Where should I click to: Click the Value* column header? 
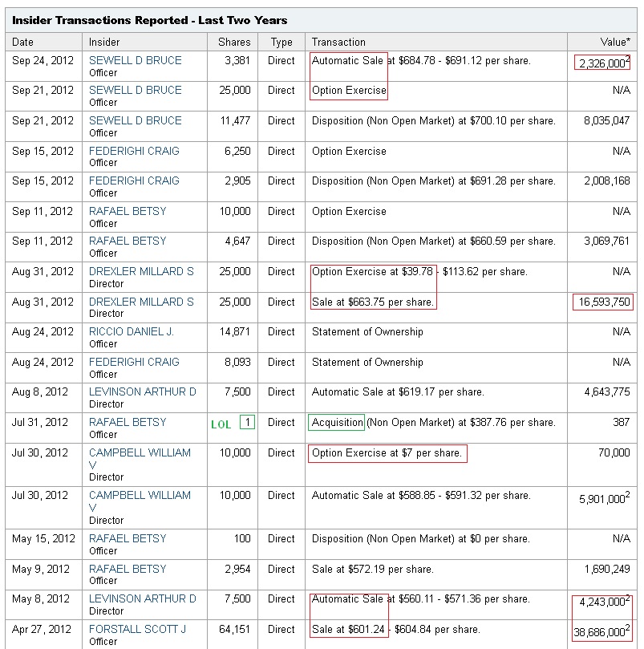615,42
